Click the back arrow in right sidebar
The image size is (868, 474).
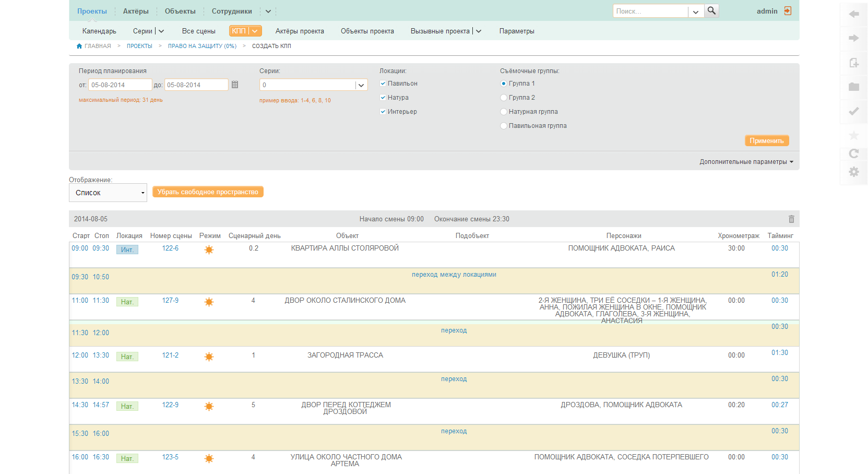(x=854, y=14)
